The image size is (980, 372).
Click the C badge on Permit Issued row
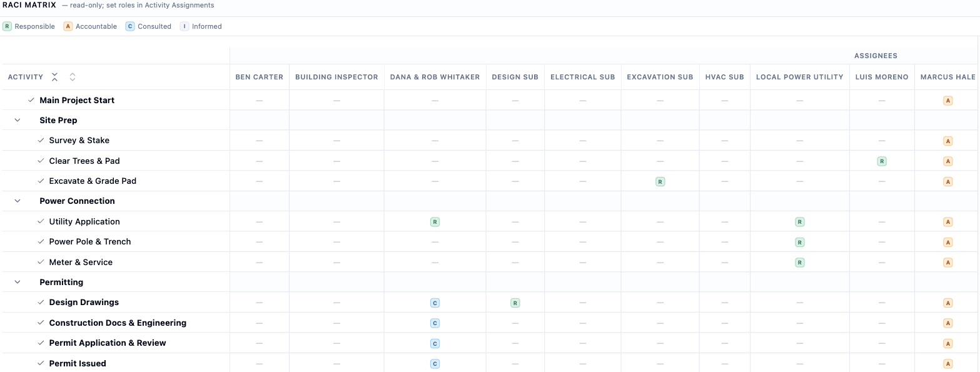coord(435,364)
